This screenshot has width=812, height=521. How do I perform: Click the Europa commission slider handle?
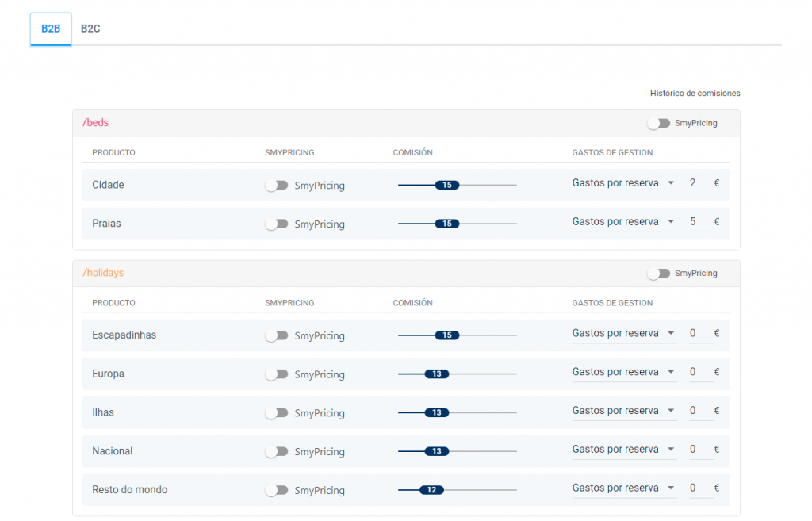pyautogui.click(x=437, y=374)
